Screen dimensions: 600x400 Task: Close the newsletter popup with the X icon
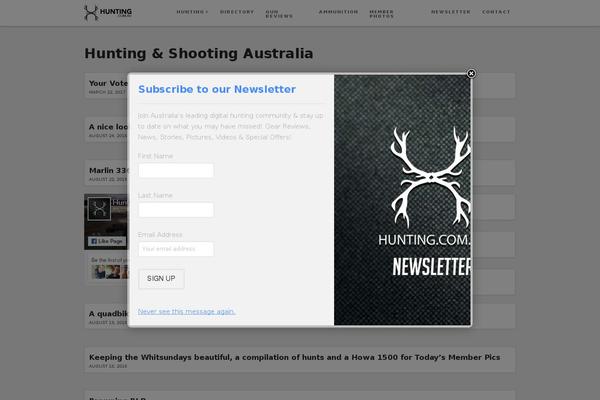coord(471,73)
